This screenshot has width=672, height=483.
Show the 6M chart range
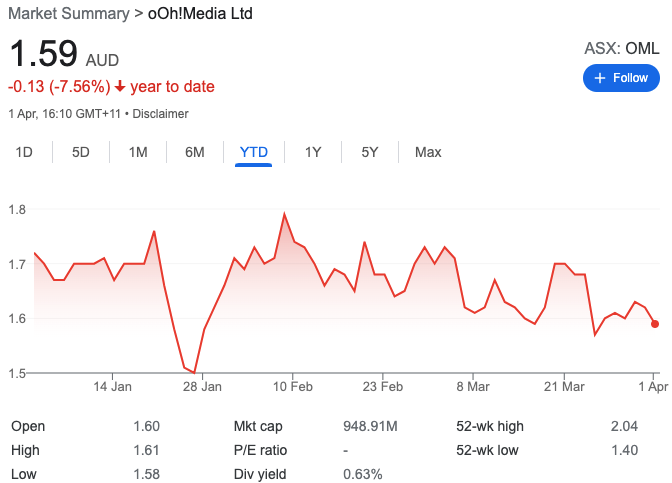[x=195, y=152]
